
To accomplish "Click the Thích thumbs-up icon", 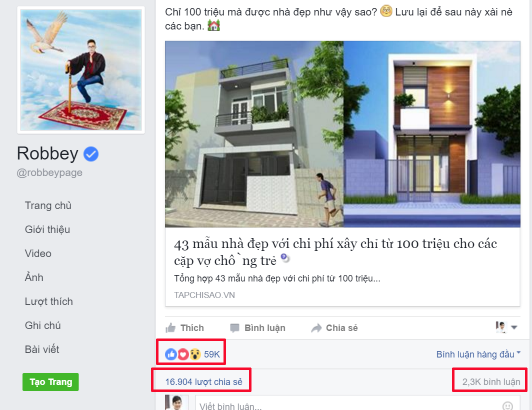I will click(x=170, y=328).
